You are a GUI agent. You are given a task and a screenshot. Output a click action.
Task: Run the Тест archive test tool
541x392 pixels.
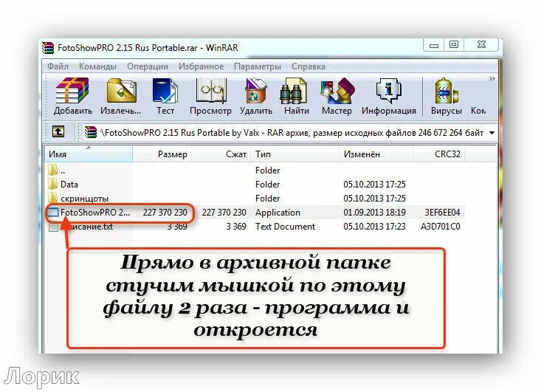click(x=165, y=90)
